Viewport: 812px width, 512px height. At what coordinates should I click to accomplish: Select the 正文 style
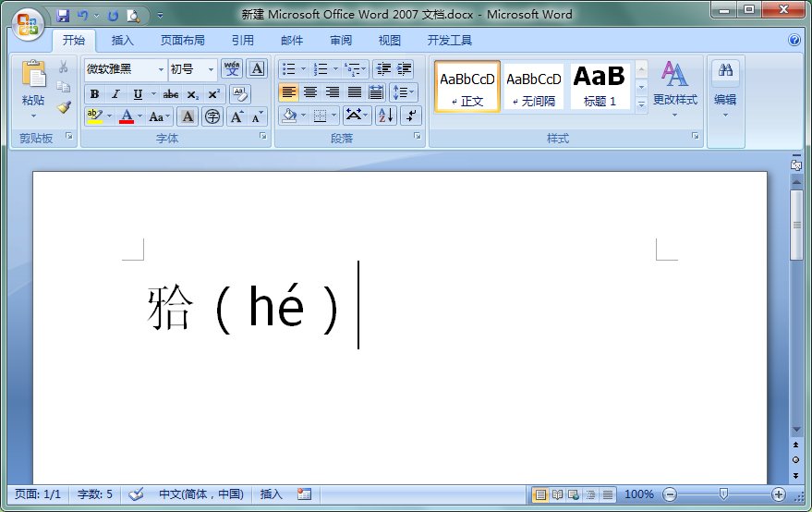(467, 87)
